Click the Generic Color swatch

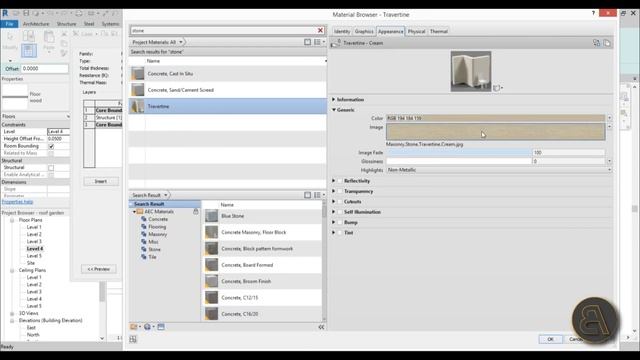click(x=496, y=118)
